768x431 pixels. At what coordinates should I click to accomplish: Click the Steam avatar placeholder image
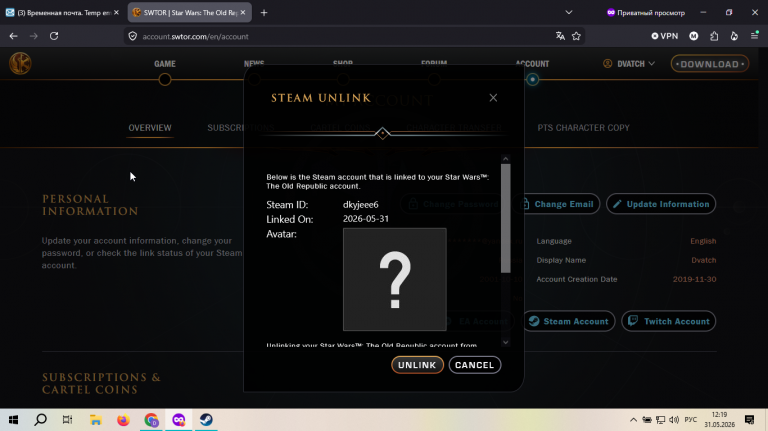pyautogui.click(x=395, y=279)
